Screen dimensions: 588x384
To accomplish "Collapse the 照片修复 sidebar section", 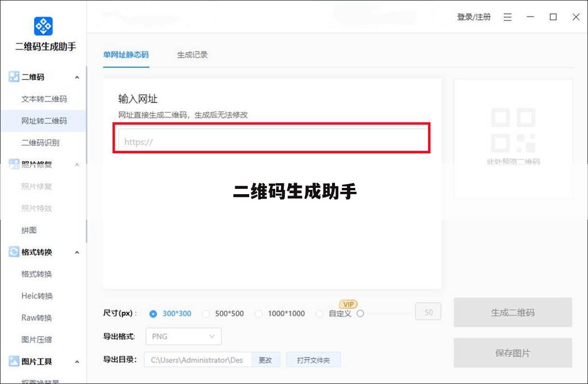I will (77, 165).
